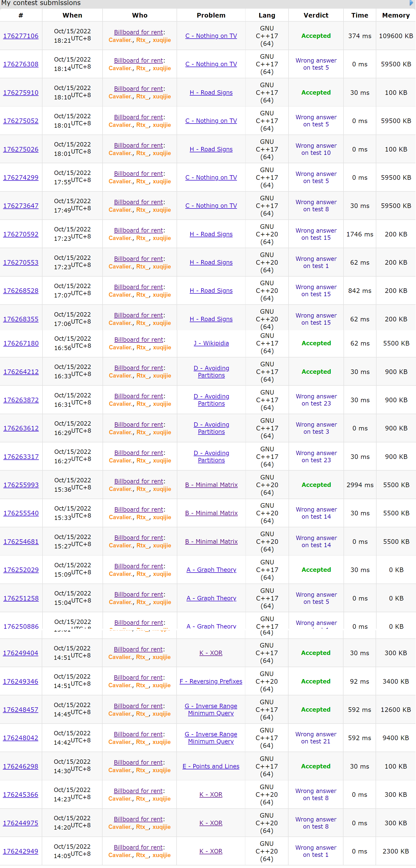View submission 176255993
416x868 pixels.
tap(21, 485)
